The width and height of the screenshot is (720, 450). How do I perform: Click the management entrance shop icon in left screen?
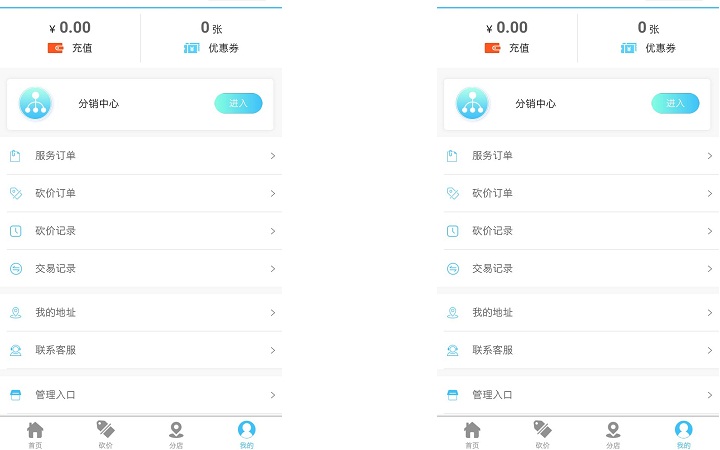coord(15,395)
